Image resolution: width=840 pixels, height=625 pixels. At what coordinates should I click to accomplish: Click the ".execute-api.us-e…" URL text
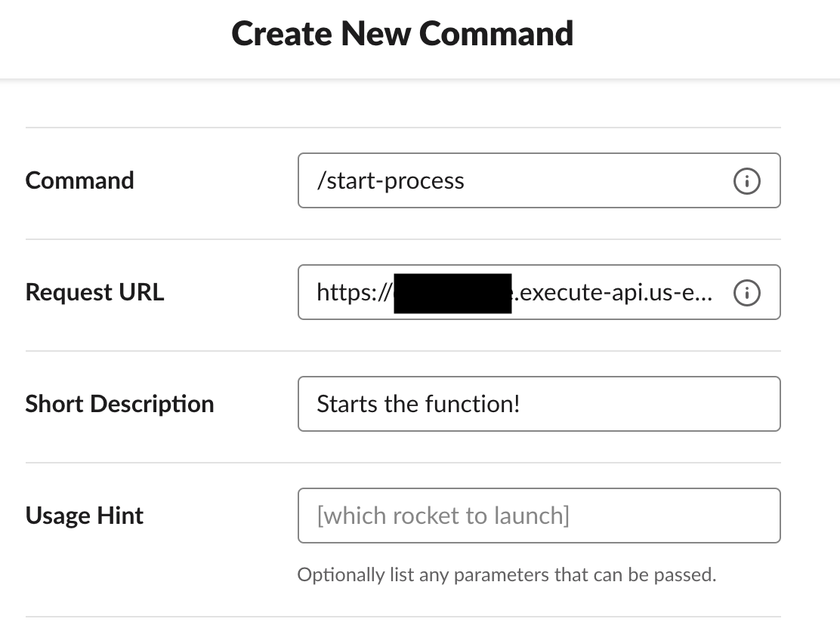point(612,293)
